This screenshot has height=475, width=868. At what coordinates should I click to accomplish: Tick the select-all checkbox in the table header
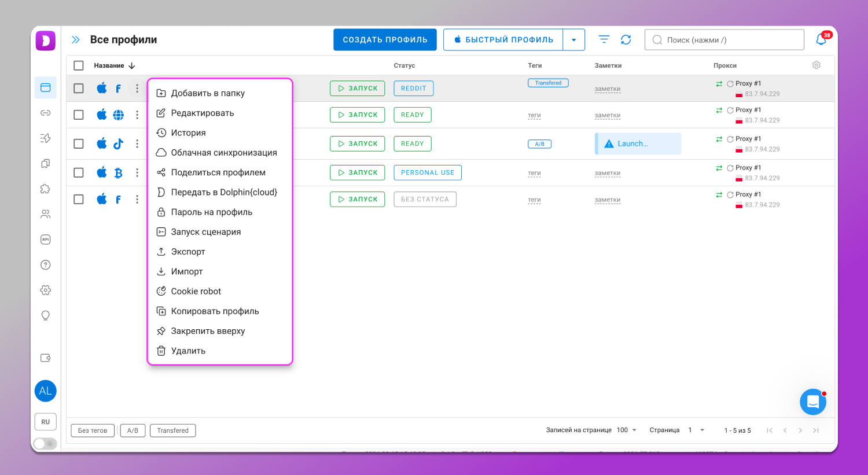click(79, 66)
